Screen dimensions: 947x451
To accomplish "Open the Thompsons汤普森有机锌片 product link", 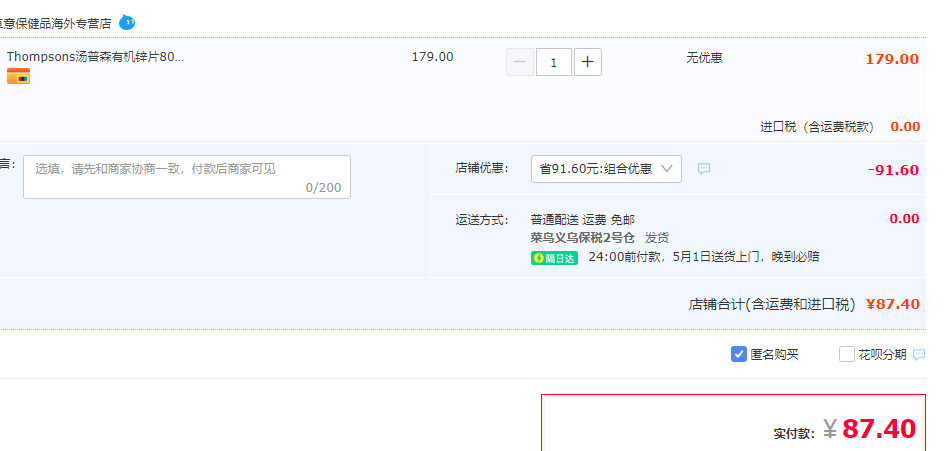I will click(95, 57).
